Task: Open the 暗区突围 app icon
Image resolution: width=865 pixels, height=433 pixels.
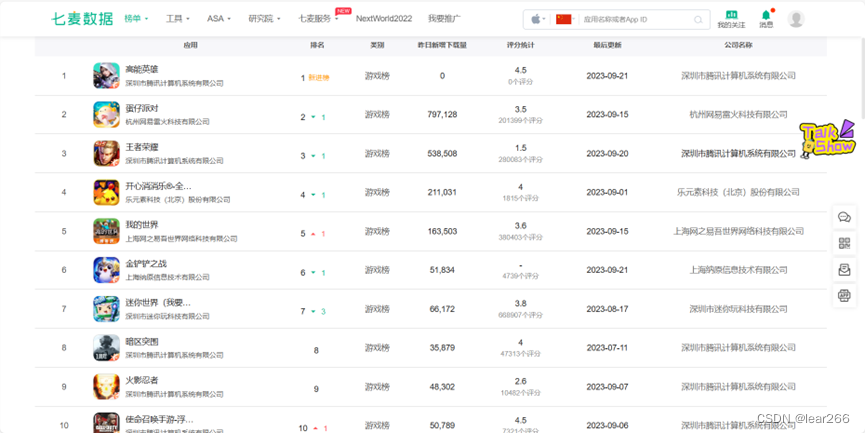Action: coord(106,348)
